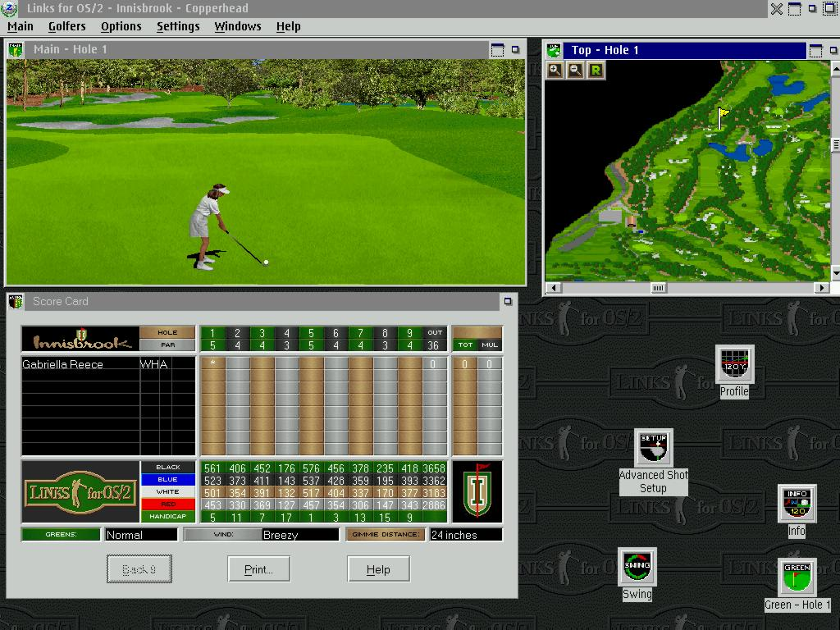The width and height of the screenshot is (840, 630).
Task: Click the WHITE tee row label
Action: pos(167,492)
